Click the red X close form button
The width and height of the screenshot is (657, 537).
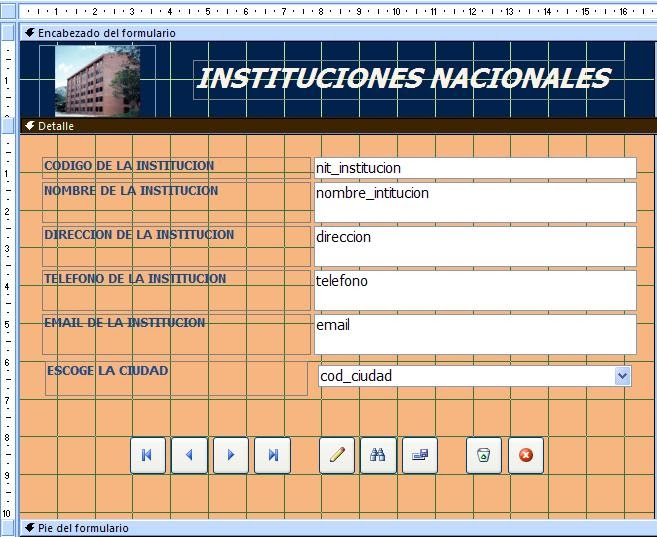pos(526,455)
